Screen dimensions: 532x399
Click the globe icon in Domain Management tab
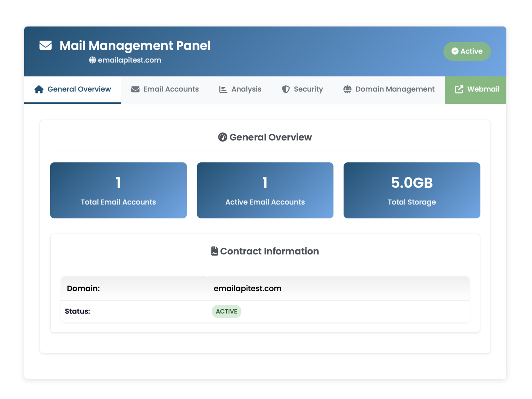coord(347,89)
